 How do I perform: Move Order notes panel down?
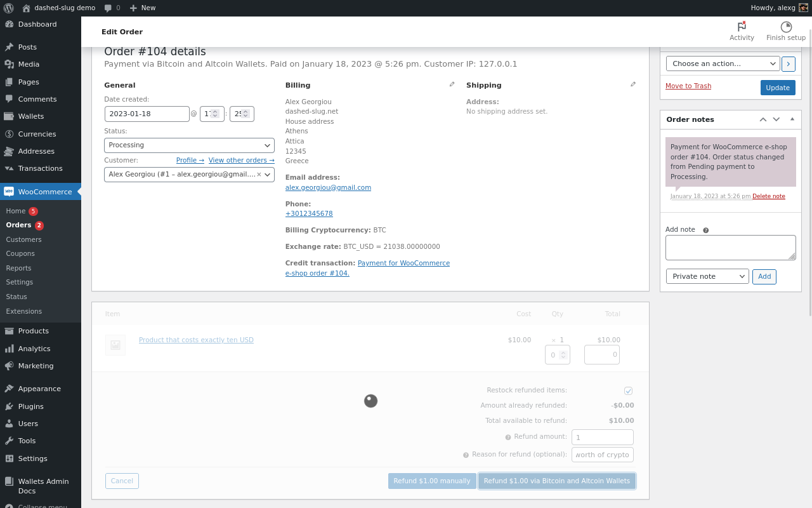(776, 119)
